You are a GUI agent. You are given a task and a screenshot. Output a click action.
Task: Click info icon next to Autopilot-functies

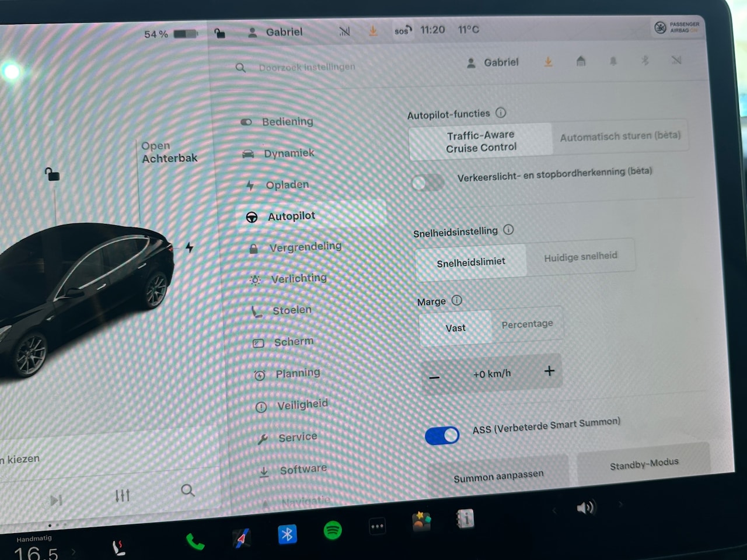pos(501,113)
